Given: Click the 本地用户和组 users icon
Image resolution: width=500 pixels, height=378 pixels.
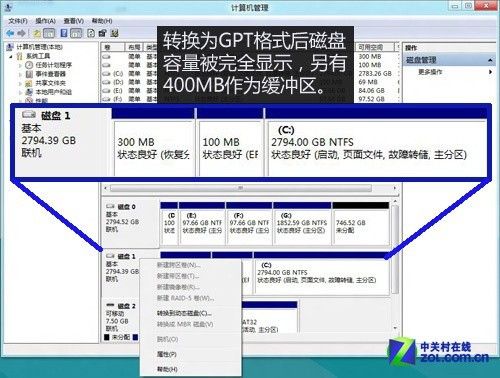Looking at the screenshot, I should point(29,92).
